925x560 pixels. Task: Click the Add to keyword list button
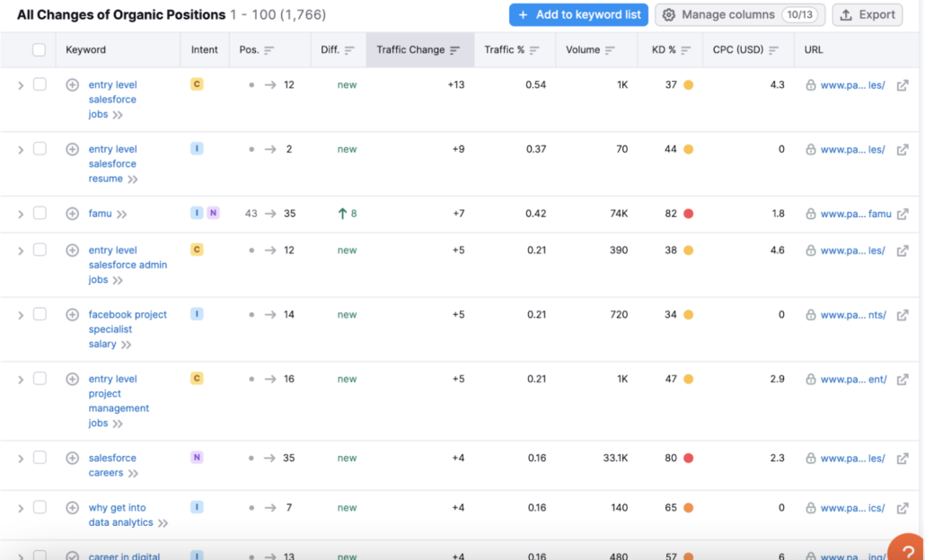pyautogui.click(x=578, y=14)
